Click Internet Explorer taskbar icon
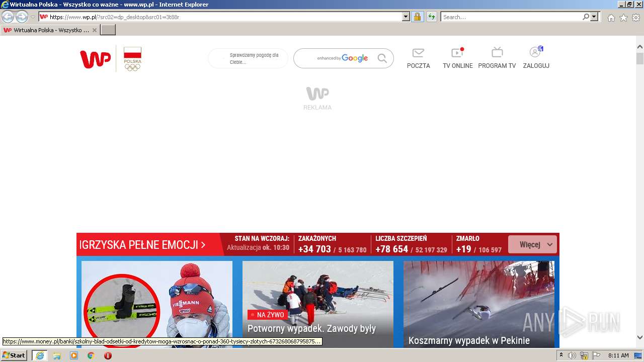This screenshot has height=362, width=644. [x=39, y=355]
